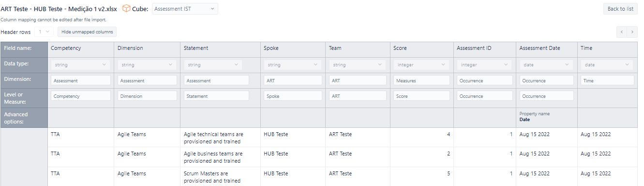Go to next columns with right arrow

632,32
